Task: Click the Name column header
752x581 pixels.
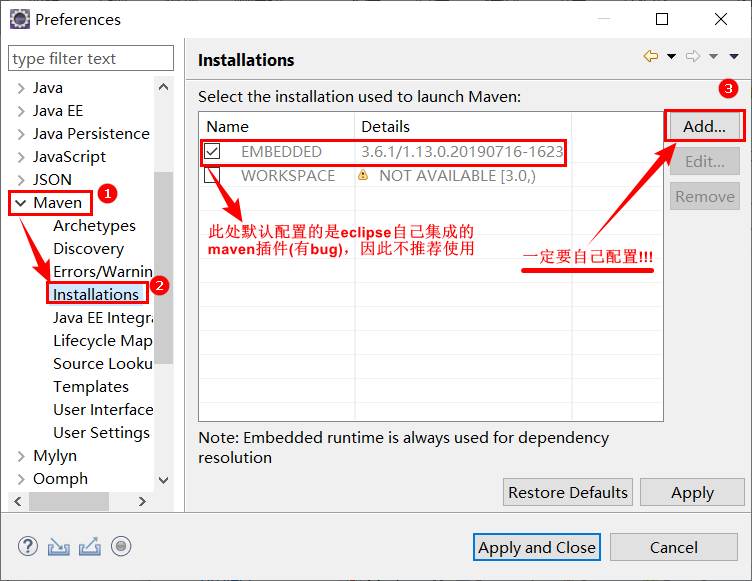Action: (x=277, y=126)
